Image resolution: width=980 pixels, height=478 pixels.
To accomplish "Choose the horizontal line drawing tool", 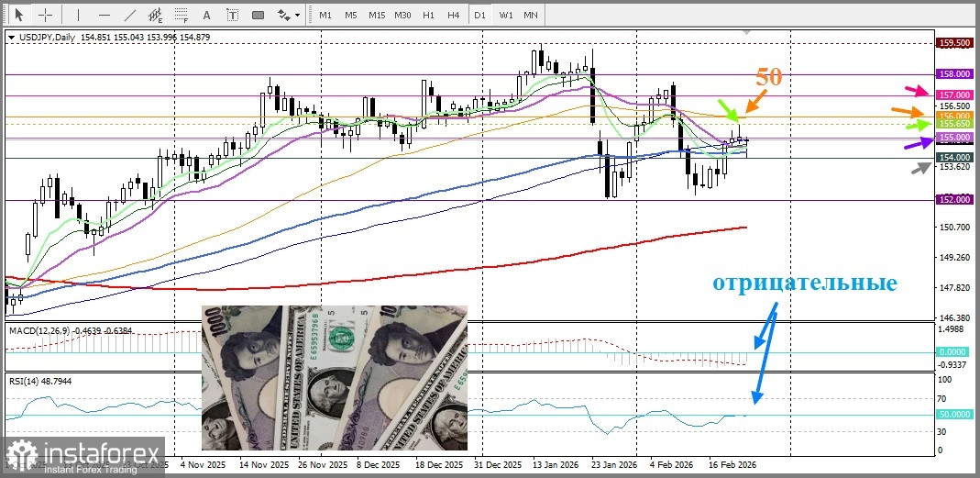I will pos(105,15).
